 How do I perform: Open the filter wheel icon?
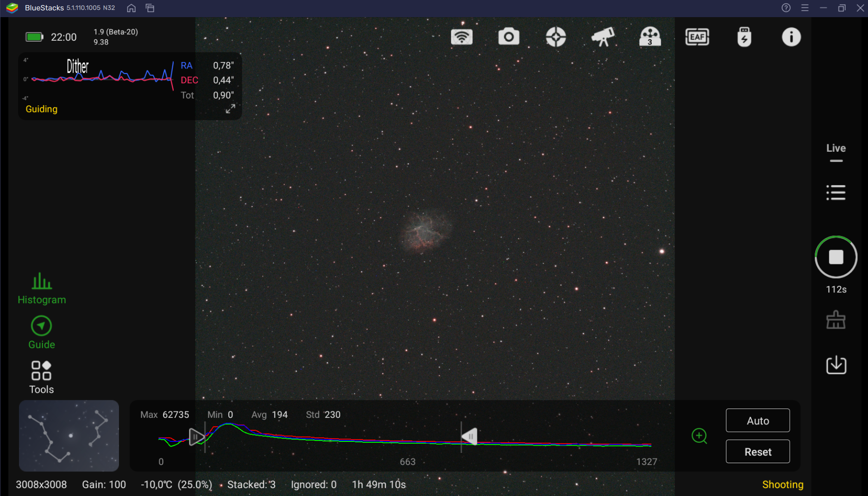[x=650, y=37]
